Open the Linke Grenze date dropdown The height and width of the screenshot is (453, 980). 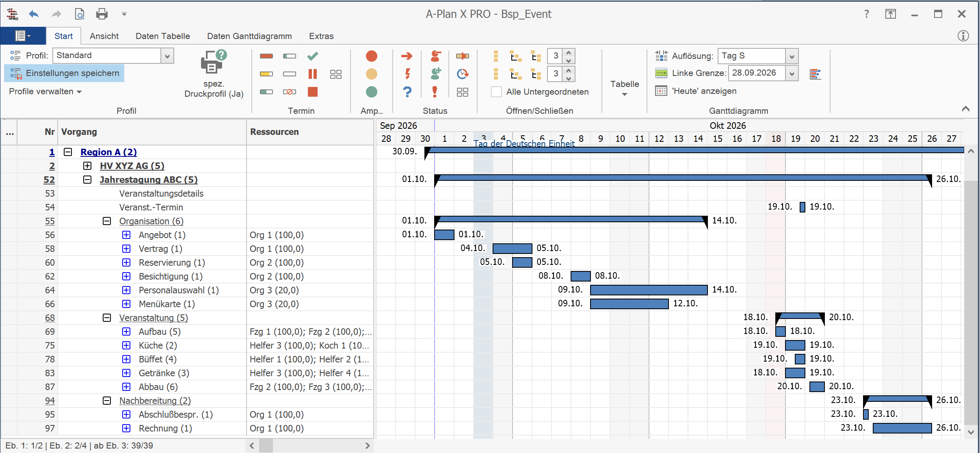[x=792, y=74]
